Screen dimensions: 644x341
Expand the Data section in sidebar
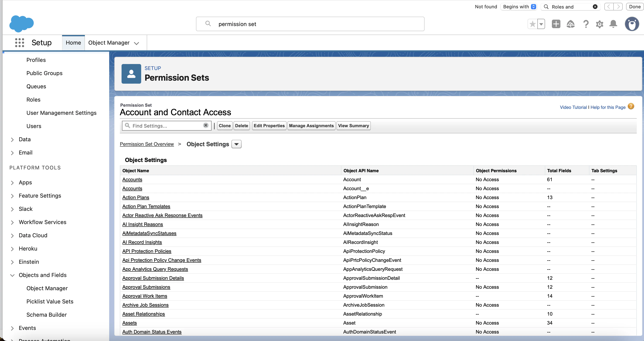click(12, 140)
